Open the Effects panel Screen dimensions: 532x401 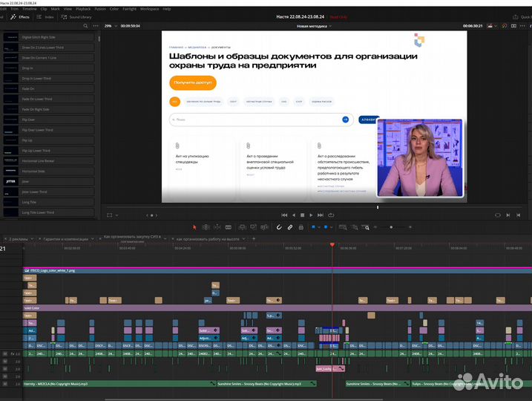coord(21,16)
